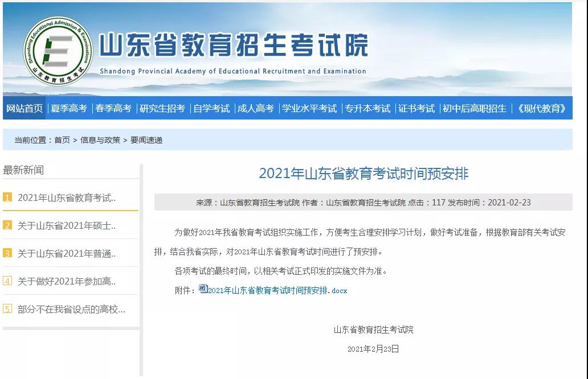The width and height of the screenshot is (588, 379).
Task: Click the 山东省教育招生考试院 banner title
Action: click(x=234, y=45)
